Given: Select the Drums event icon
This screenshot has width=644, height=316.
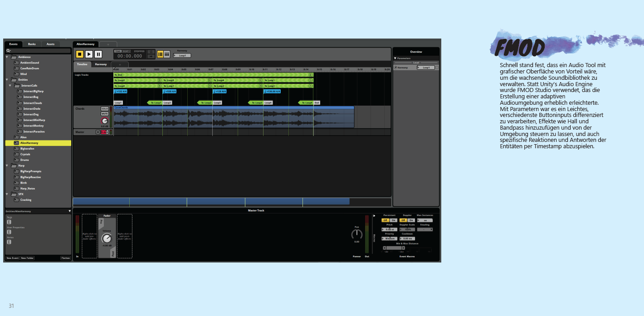Looking at the screenshot, I should pyautogui.click(x=16, y=160).
